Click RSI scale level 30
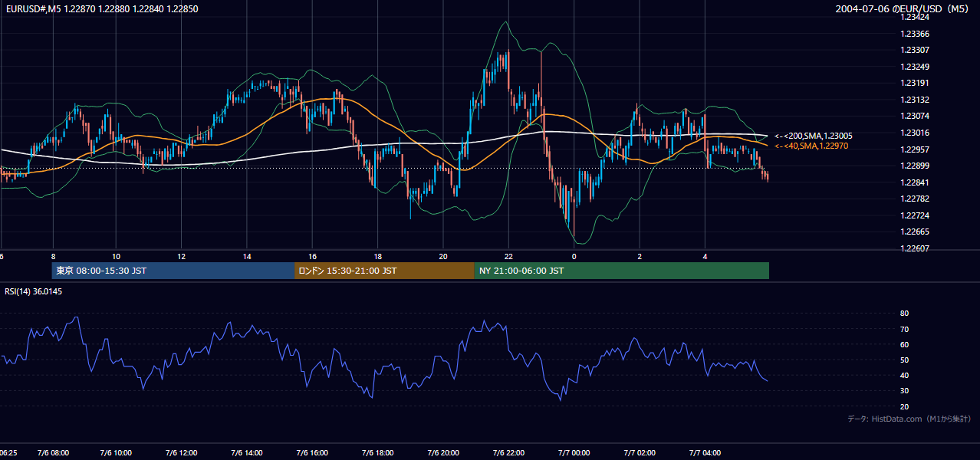The image size is (980, 460). (x=904, y=391)
